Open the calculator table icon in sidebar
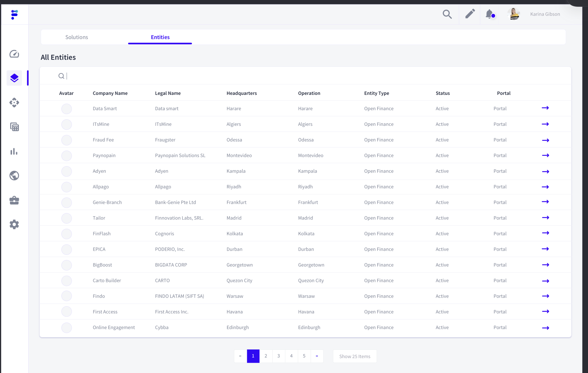The height and width of the screenshot is (373, 588). coord(14,127)
